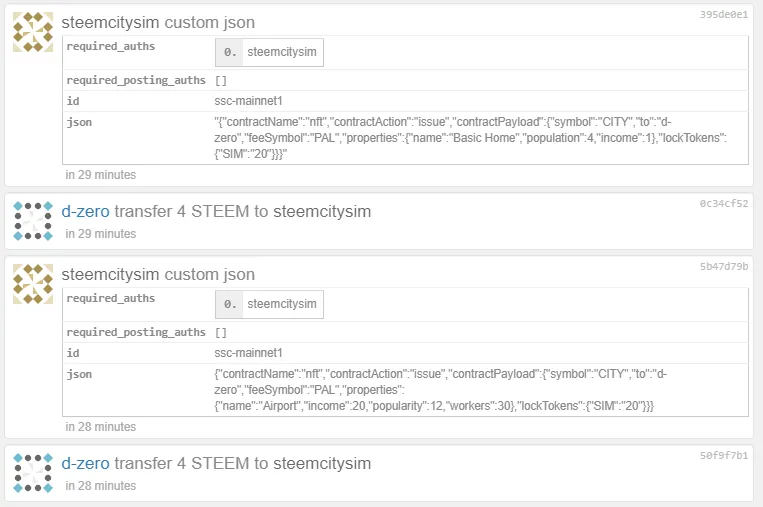Open transaction hash 50f9f7b1
Image resolution: width=763 pixels, height=507 pixels.
724,455
